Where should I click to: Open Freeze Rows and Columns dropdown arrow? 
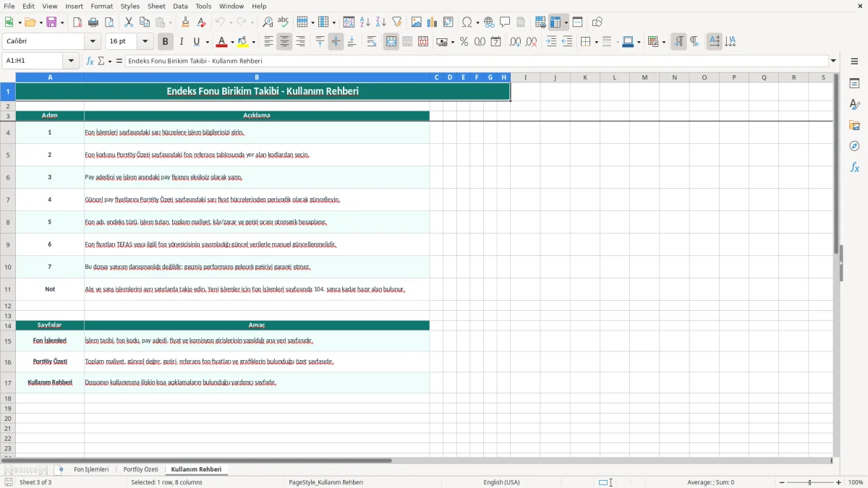(566, 22)
